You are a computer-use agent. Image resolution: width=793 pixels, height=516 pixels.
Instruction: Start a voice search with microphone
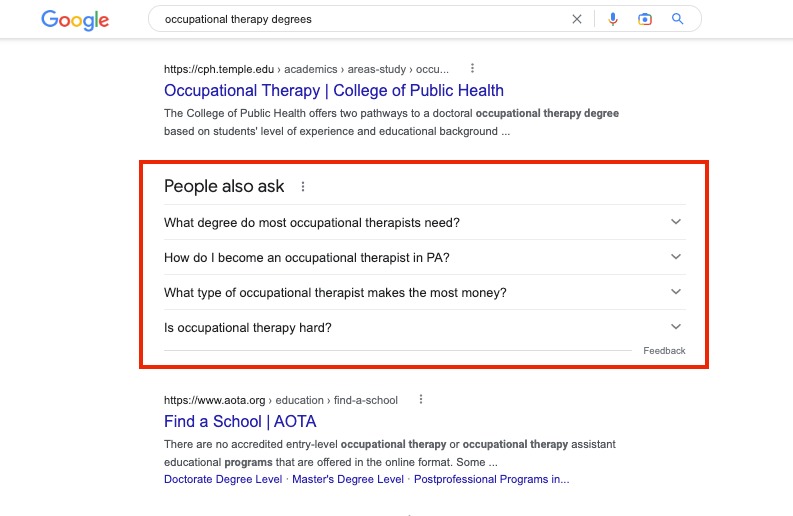point(613,19)
